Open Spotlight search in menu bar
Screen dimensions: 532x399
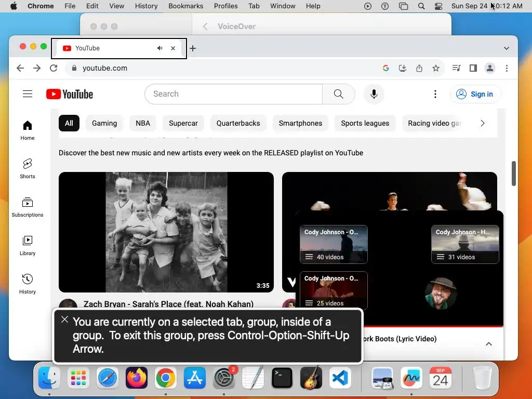coord(421,6)
